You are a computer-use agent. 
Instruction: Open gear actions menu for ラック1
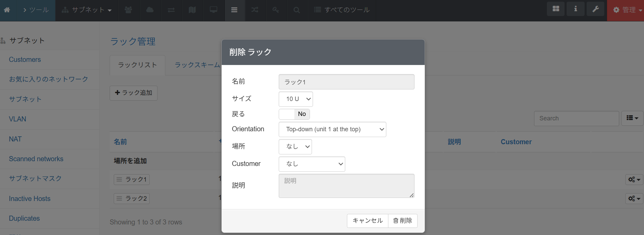(x=634, y=180)
